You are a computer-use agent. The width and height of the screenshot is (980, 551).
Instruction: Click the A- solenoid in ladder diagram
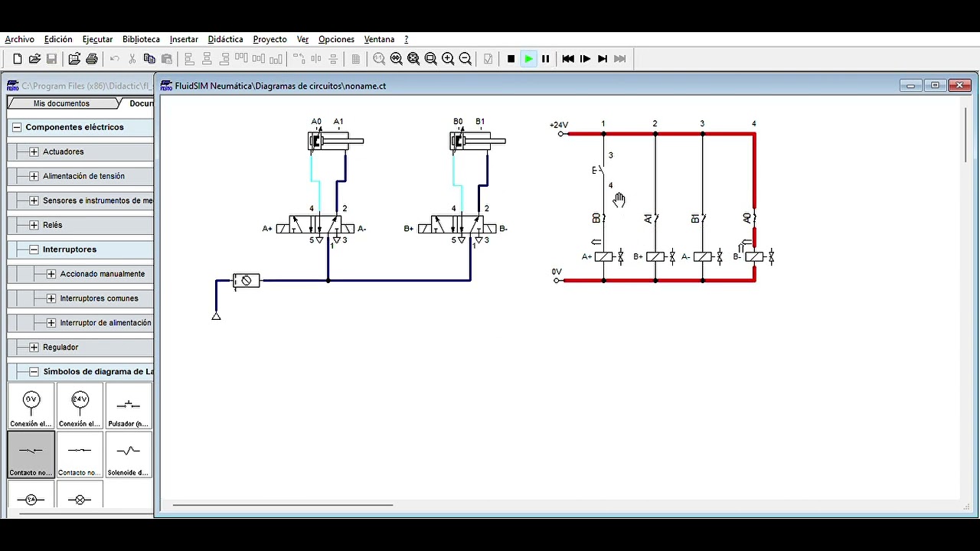pyautogui.click(x=703, y=256)
